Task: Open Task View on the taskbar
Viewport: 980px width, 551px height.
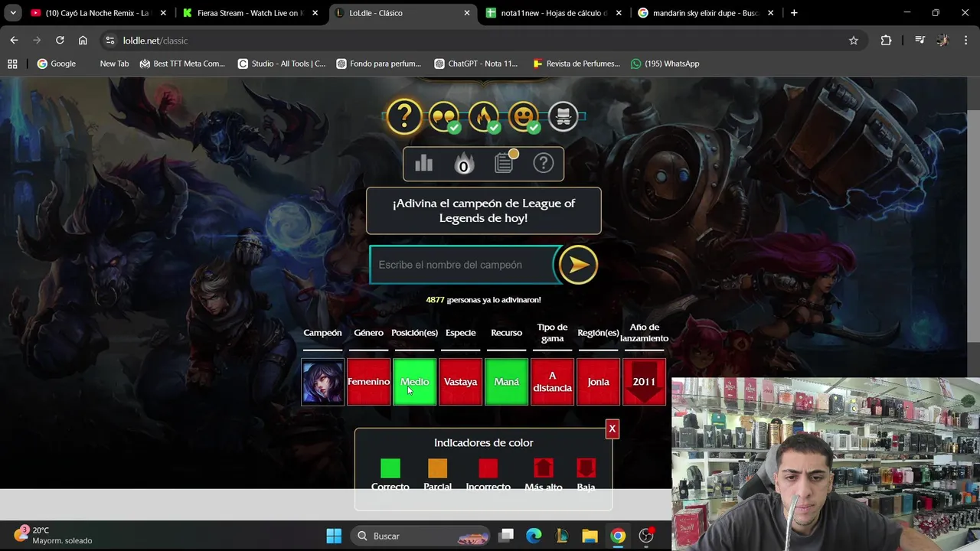Action: 505,536
